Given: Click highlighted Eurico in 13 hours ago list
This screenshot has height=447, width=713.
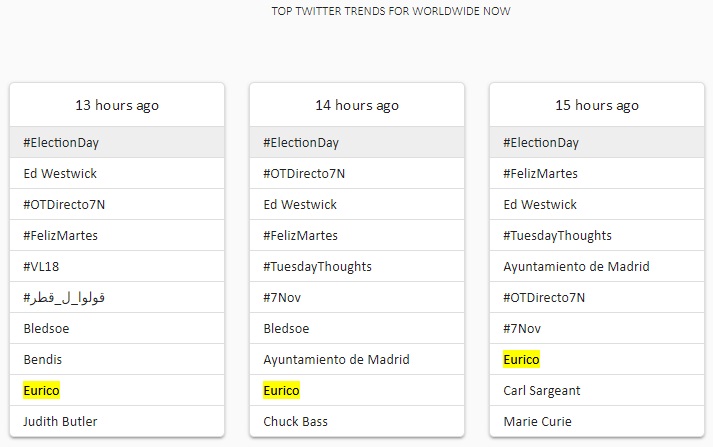Looking at the screenshot, I should point(42,390).
